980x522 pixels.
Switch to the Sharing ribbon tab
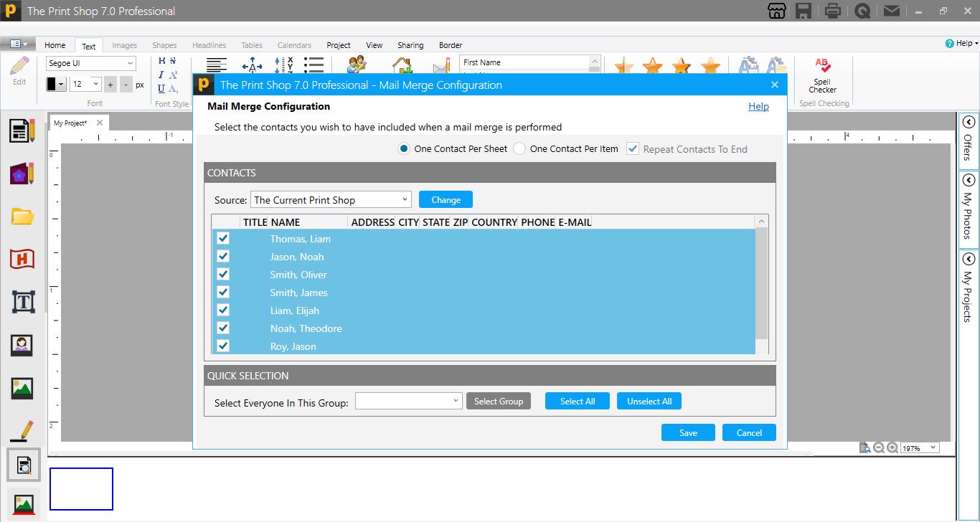pos(410,45)
